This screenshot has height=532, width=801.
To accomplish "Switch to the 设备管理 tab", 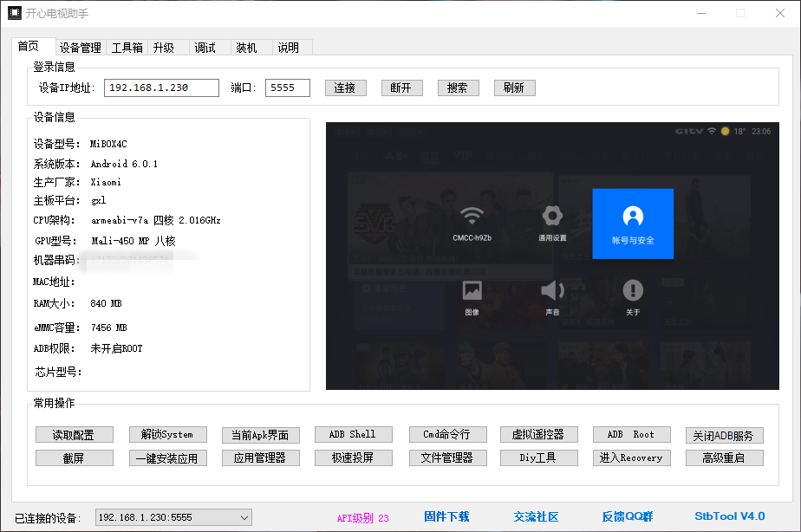I will 81,48.
